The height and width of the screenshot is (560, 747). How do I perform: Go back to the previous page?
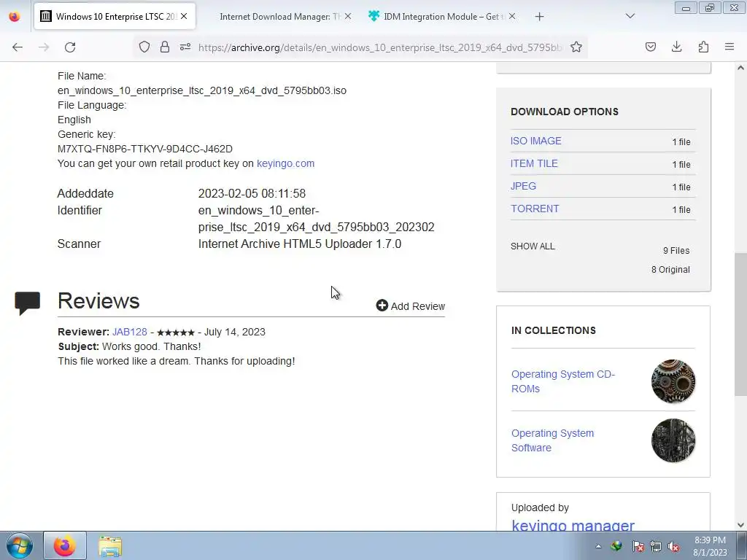18,47
